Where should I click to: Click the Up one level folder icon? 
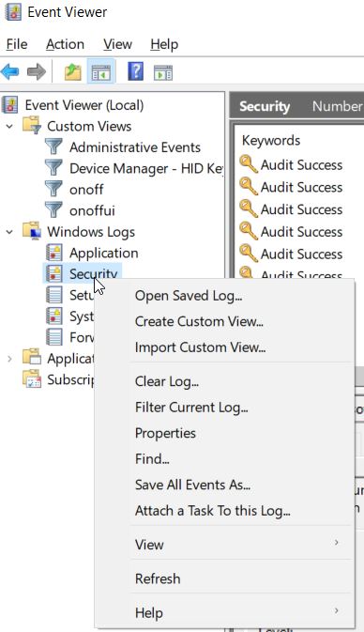click(x=73, y=72)
